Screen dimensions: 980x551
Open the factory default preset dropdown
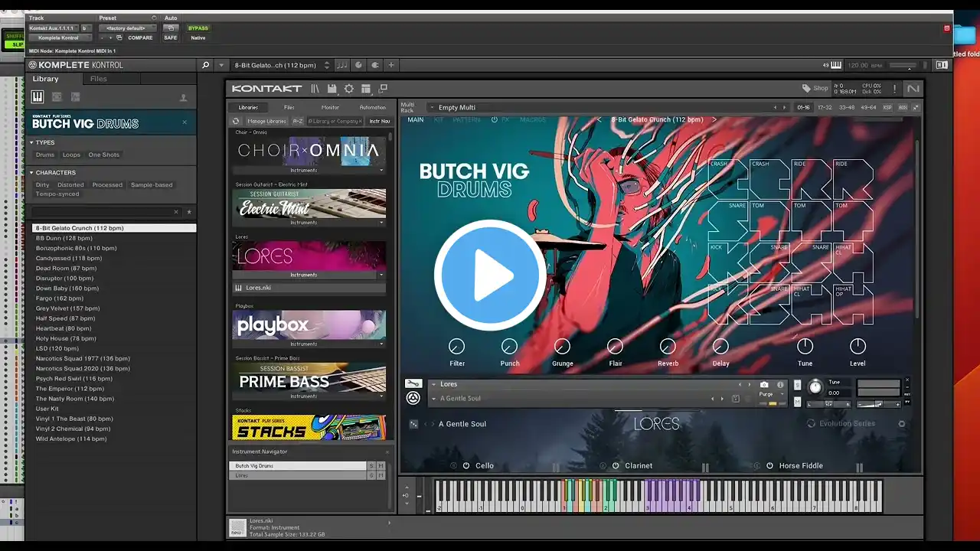pyautogui.click(x=126, y=28)
